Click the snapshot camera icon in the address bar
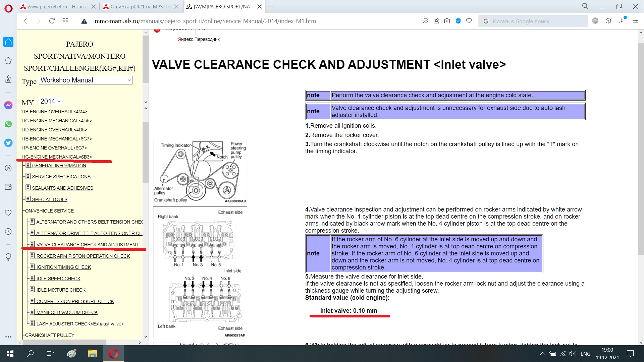The height and width of the screenshot is (362, 644). [447, 21]
